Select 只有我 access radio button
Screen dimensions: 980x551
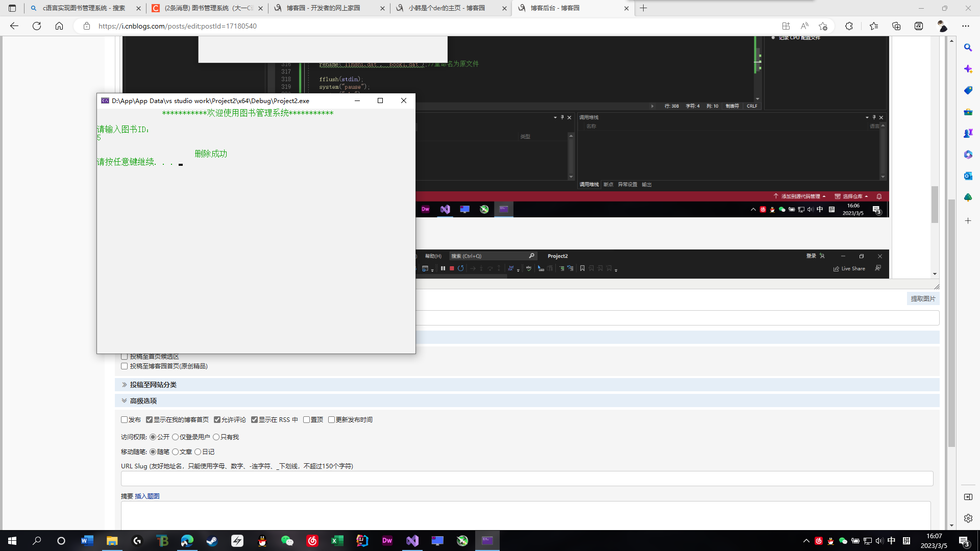point(216,437)
